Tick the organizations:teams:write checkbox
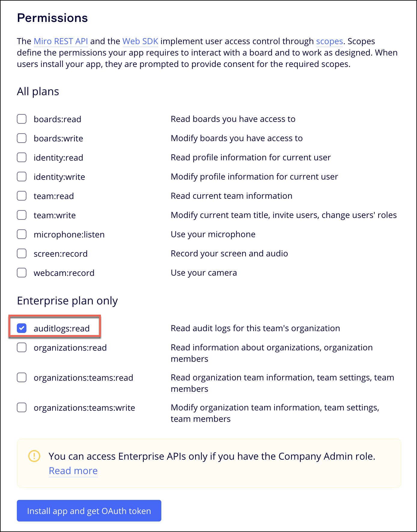Image resolution: width=417 pixels, height=532 pixels. 22,408
